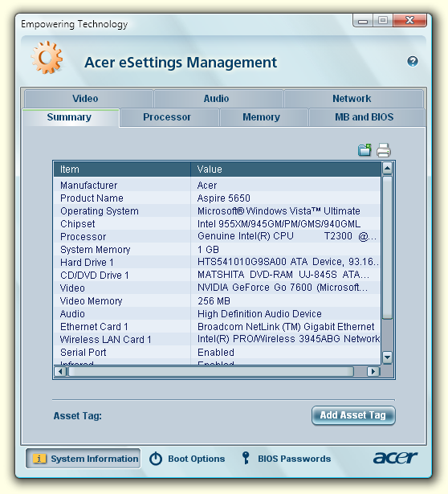
Task: Maximize the Empowering Technology window
Action: [x=383, y=21]
